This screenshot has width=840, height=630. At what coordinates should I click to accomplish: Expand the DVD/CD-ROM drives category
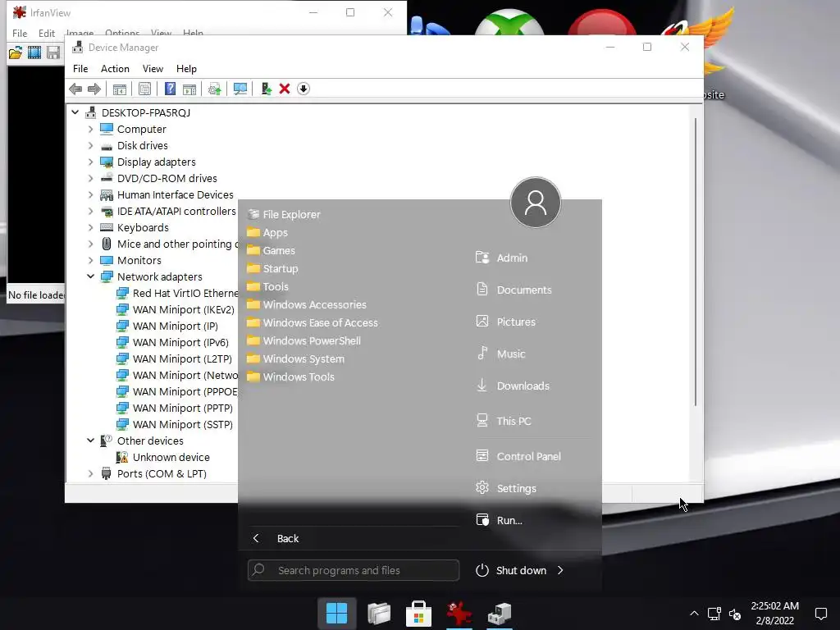tap(90, 178)
